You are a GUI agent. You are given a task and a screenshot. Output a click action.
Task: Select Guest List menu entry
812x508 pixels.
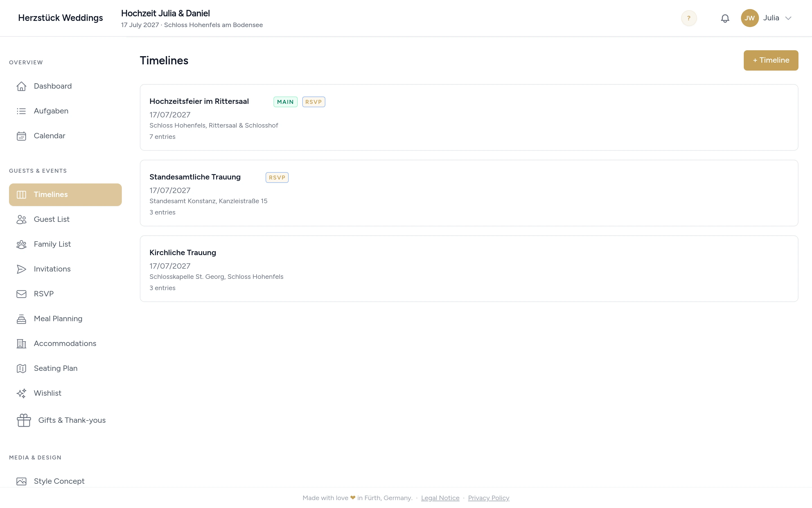65,219
